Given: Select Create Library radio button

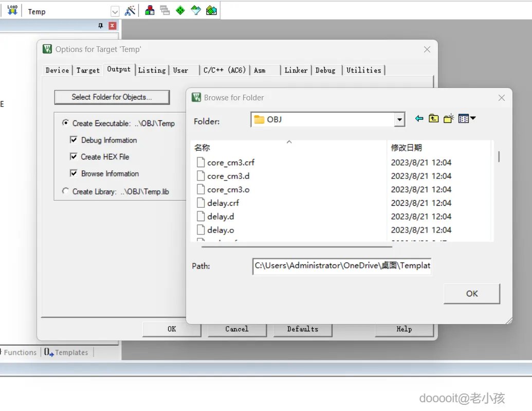Looking at the screenshot, I should tap(65, 191).
